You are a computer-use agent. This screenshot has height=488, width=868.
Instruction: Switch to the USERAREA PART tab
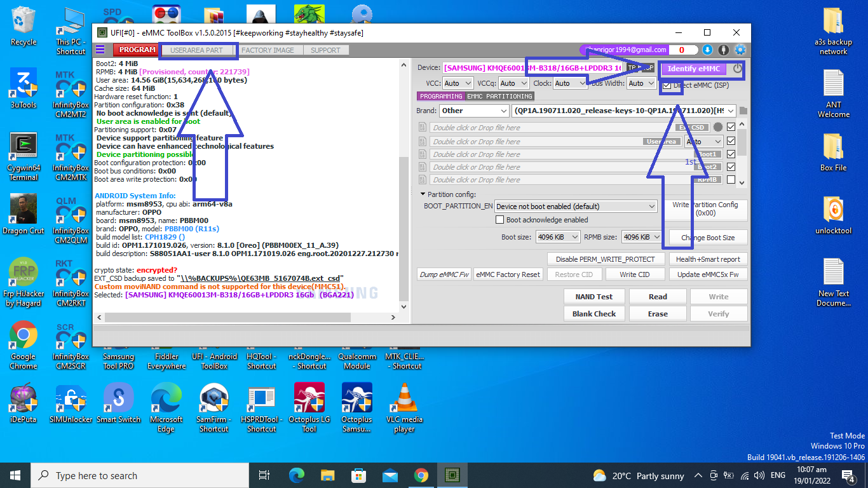click(x=196, y=50)
